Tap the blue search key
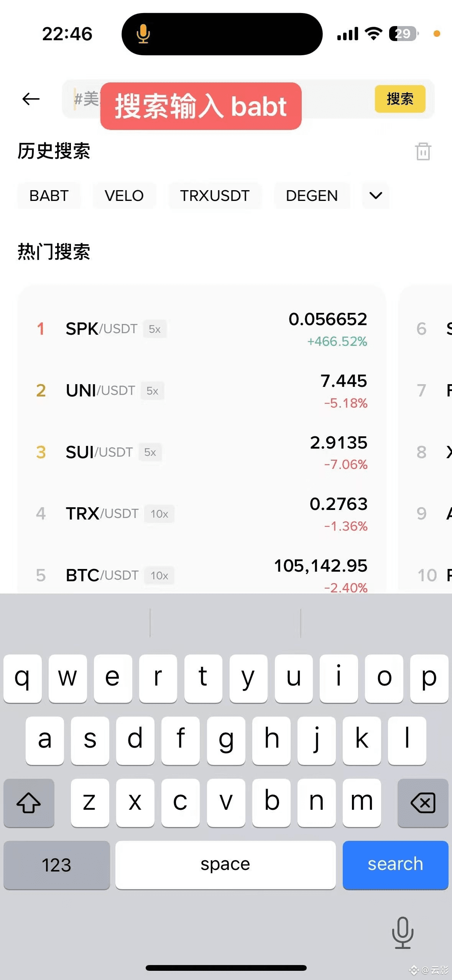452x980 pixels. point(395,865)
